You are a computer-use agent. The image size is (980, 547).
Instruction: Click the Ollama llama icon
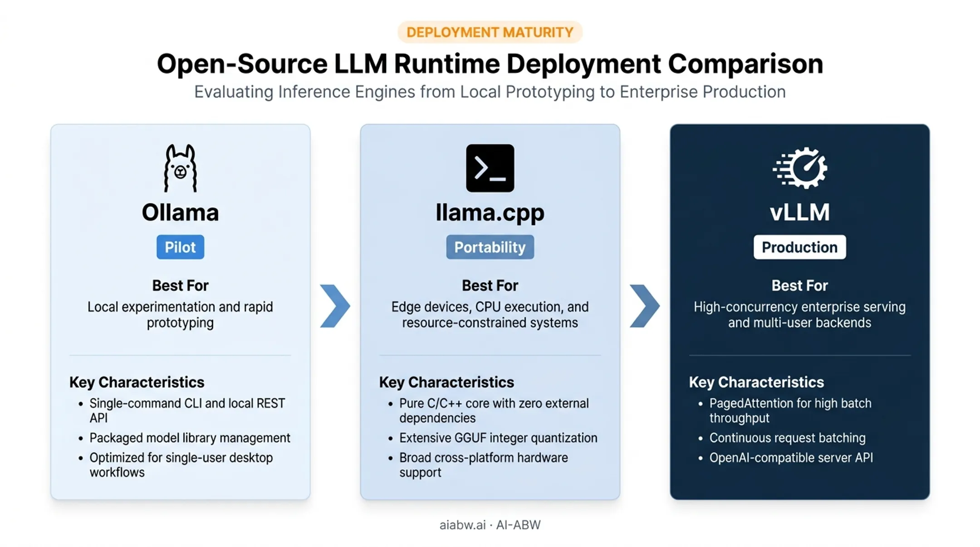[180, 168]
